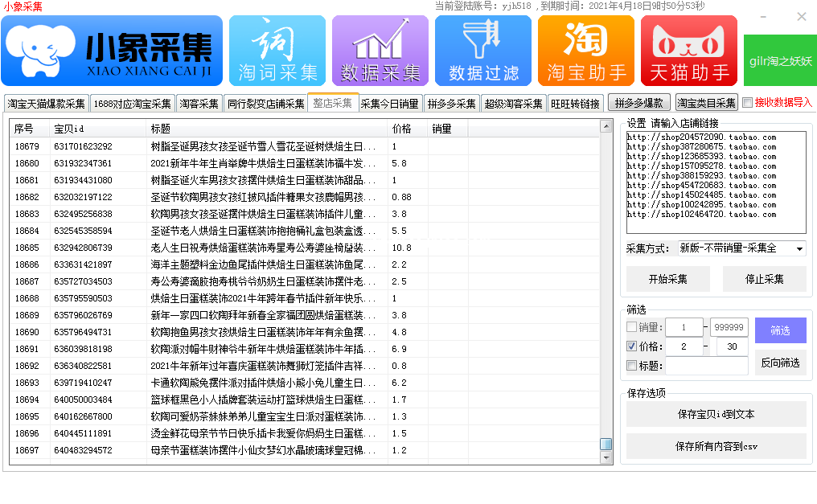
Task: Switch to 淘客采集 tab
Action: coord(199,104)
